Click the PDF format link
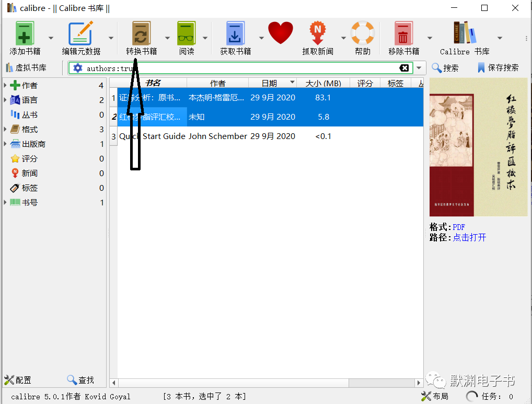Viewport: 532px width, 404px height. coord(459,227)
